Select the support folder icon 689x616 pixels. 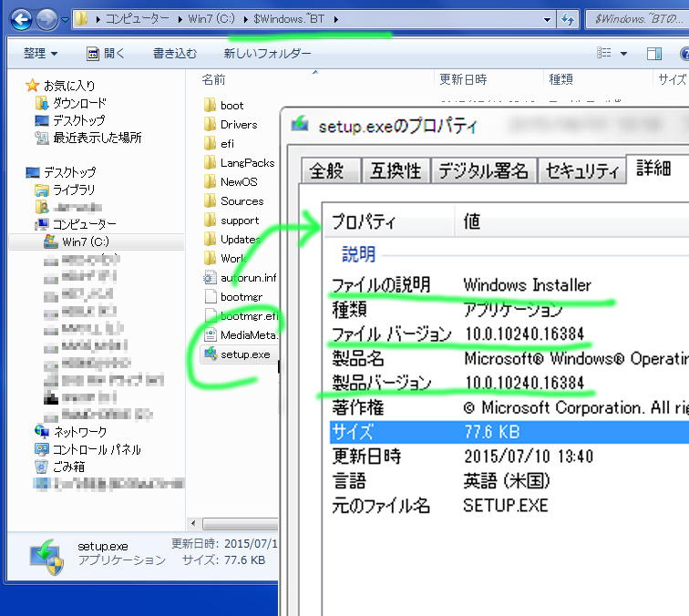click(x=210, y=221)
